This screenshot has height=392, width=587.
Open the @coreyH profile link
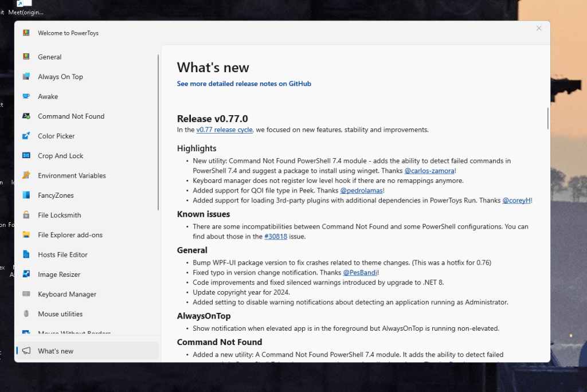(x=516, y=201)
